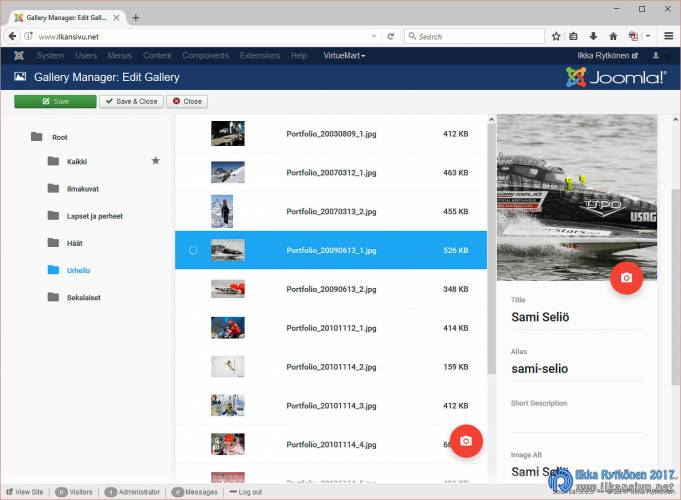Open the VirtueMart dropdown menu
The width and height of the screenshot is (681, 500).
pos(344,56)
